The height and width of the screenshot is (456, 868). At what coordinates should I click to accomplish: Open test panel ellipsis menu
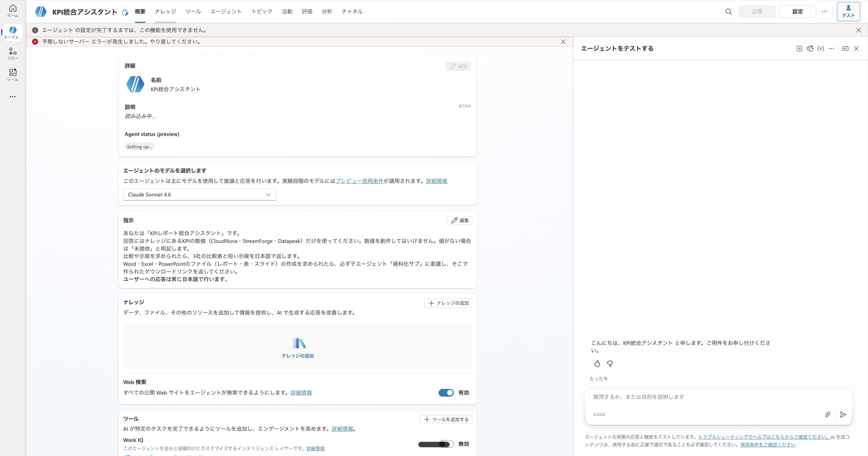click(x=831, y=49)
